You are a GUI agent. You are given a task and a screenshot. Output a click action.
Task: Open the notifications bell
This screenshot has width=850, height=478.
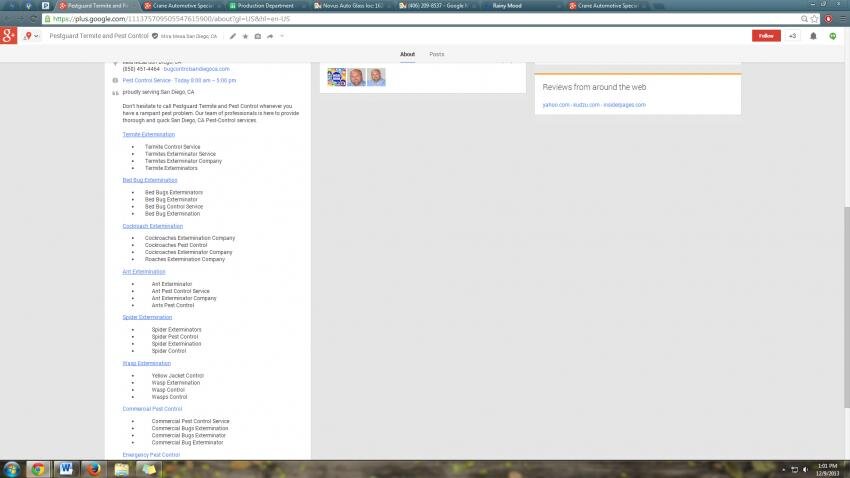click(813, 36)
